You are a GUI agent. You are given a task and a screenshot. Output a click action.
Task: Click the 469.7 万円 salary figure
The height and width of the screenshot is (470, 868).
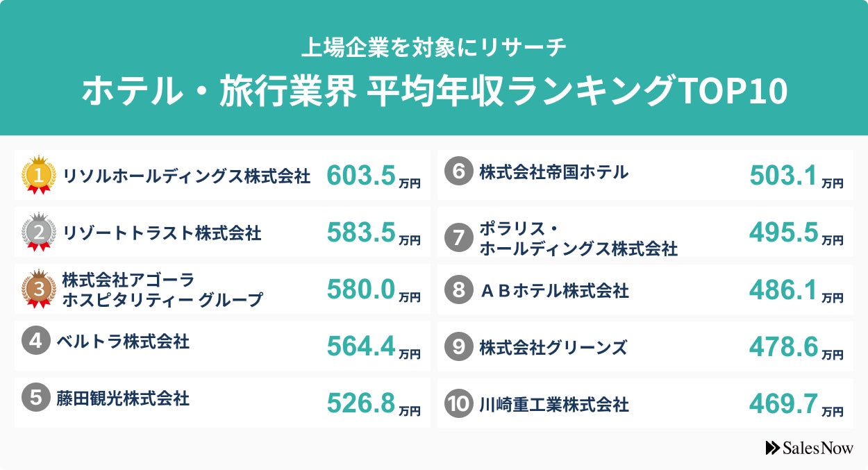pos(796,404)
